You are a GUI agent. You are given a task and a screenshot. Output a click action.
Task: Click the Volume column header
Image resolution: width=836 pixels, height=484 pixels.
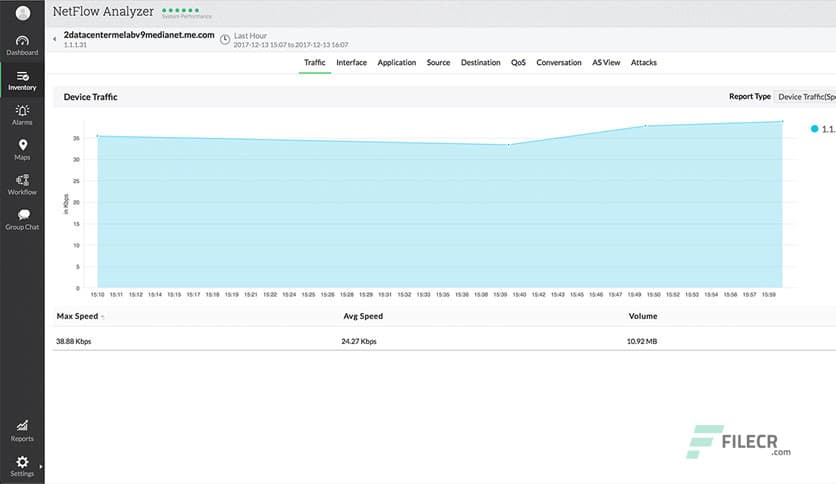[x=643, y=316]
